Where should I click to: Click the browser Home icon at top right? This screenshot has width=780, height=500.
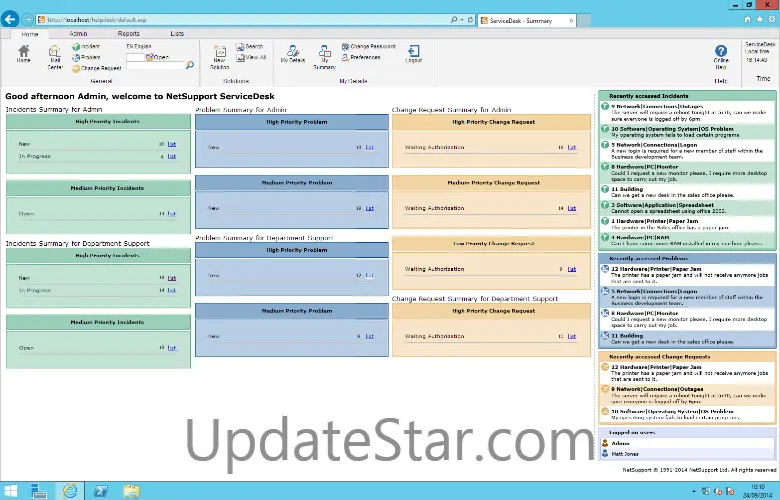747,19
